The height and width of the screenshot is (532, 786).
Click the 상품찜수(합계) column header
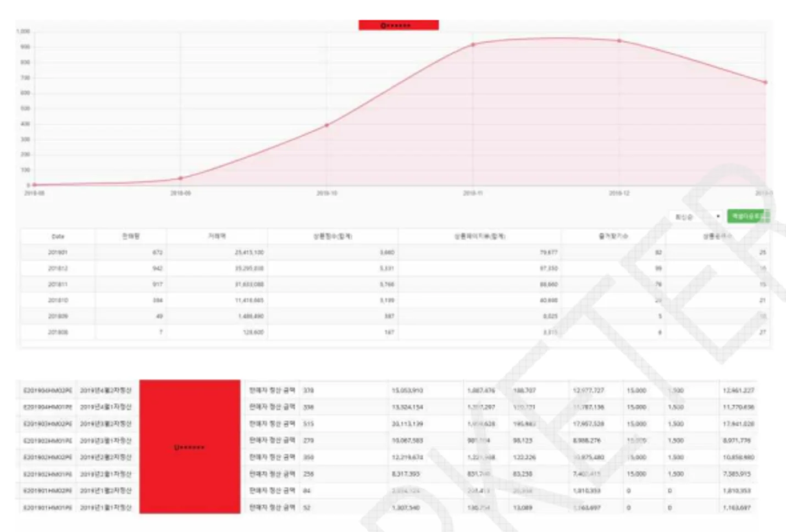[x=333, y=236]
